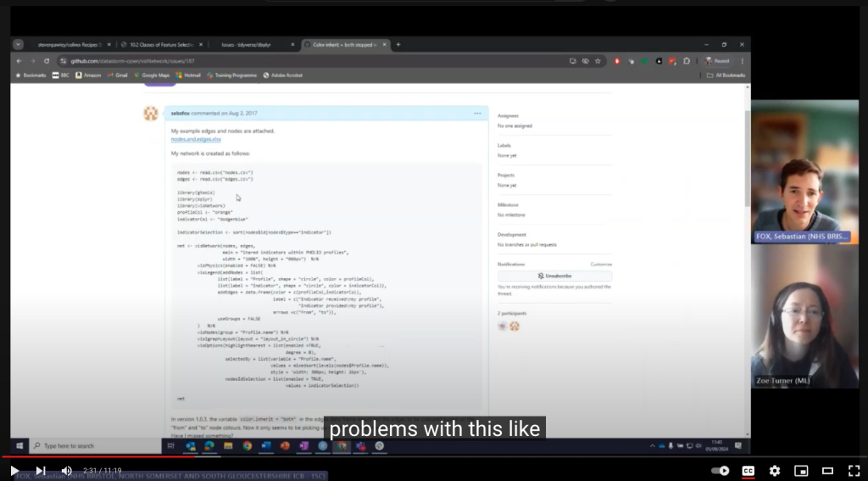Toggle the autoplay switch
Viewport: 868px width, 481px height.
click(721, 471)
